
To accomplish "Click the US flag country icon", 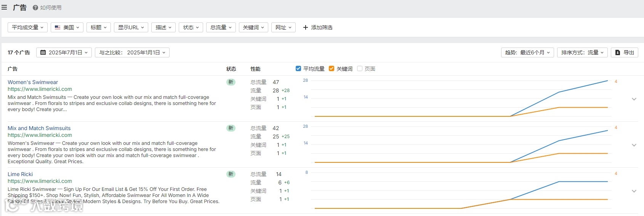I will click(x=58, y=27).
